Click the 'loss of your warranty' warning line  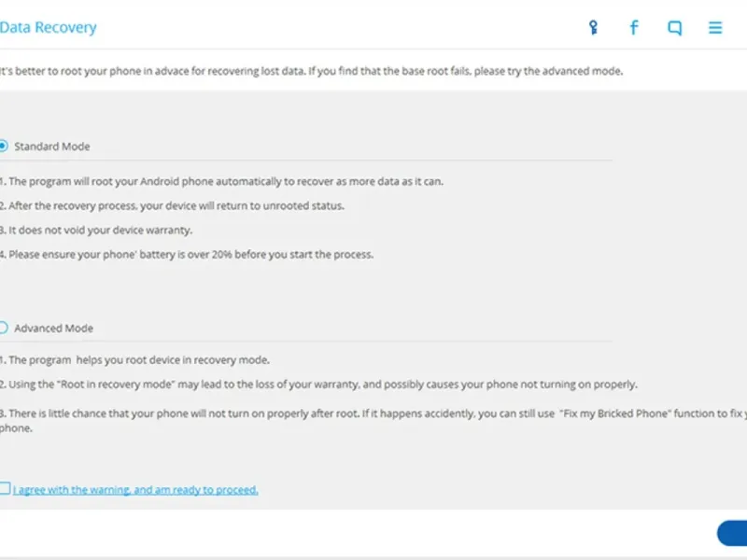(x=319, y=385)
